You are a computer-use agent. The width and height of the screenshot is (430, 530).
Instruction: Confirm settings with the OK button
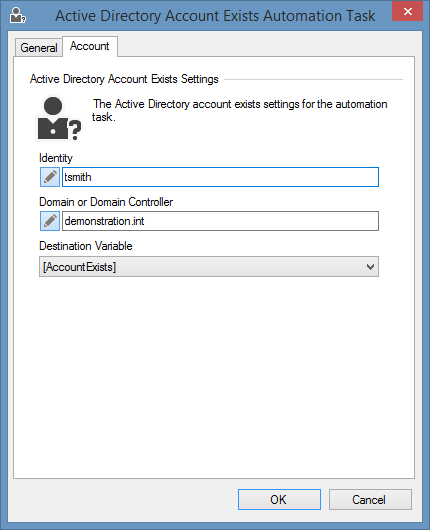[x=279, y=499]
